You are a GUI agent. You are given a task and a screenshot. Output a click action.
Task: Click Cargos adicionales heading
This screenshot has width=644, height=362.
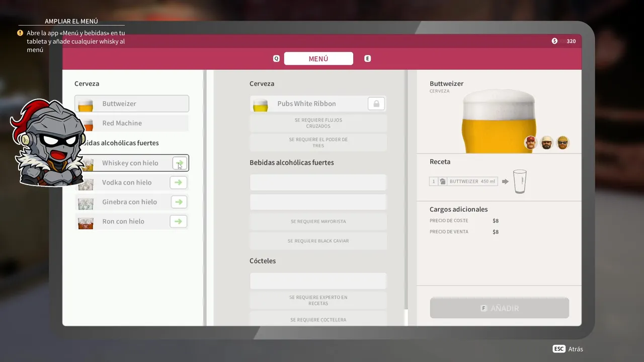coord(458,209)
